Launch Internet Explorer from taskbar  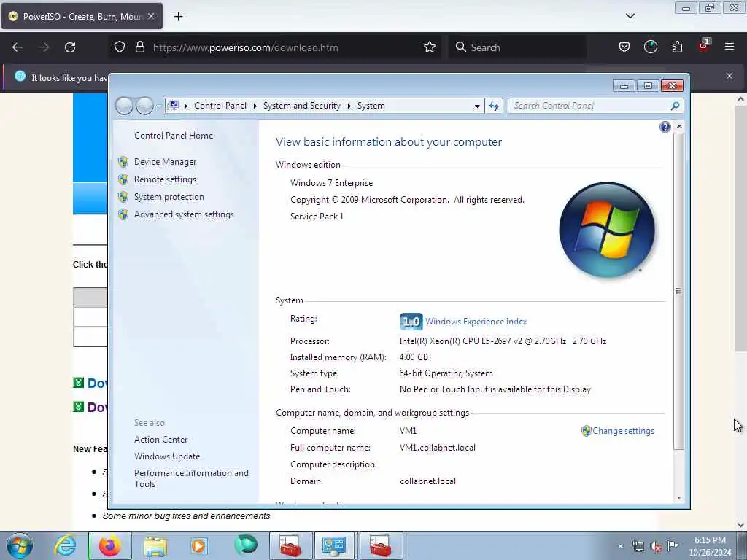65,545
